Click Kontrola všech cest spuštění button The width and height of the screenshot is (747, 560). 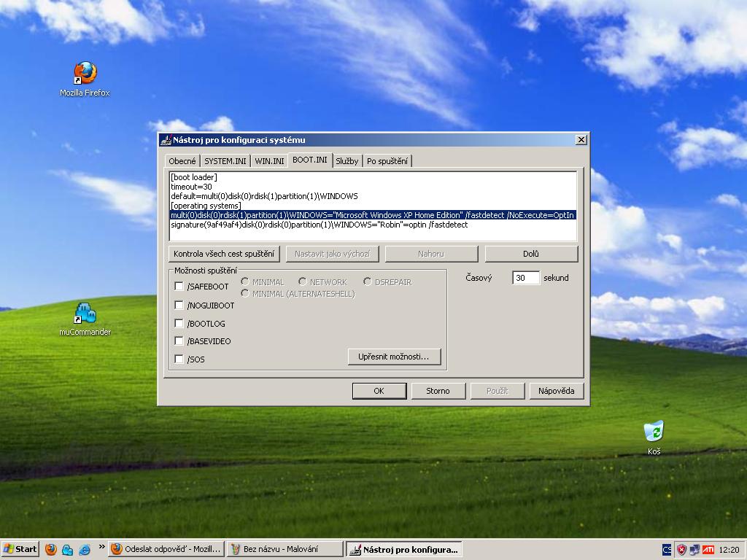click(224, 254)
